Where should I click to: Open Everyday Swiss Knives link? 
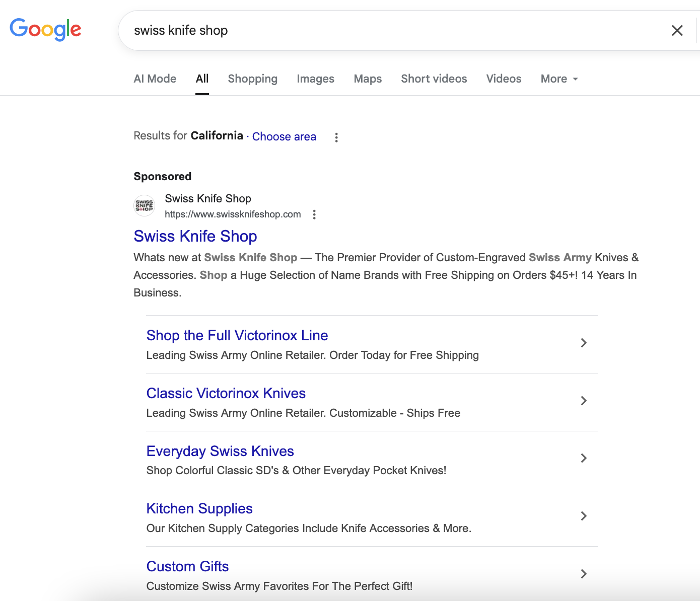[220, 451]
